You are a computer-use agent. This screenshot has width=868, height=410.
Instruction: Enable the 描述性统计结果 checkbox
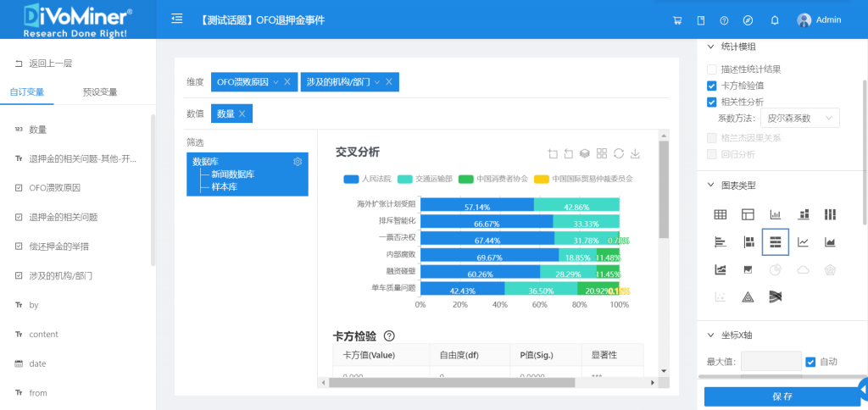coord(712,69)
